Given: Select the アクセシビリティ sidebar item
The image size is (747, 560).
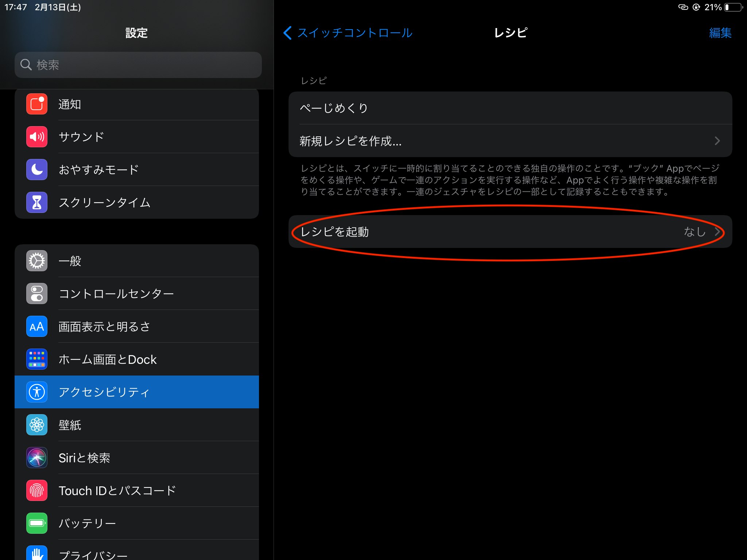Looking at the screenshot, I should pyautogui.click(x=137, y=392).
